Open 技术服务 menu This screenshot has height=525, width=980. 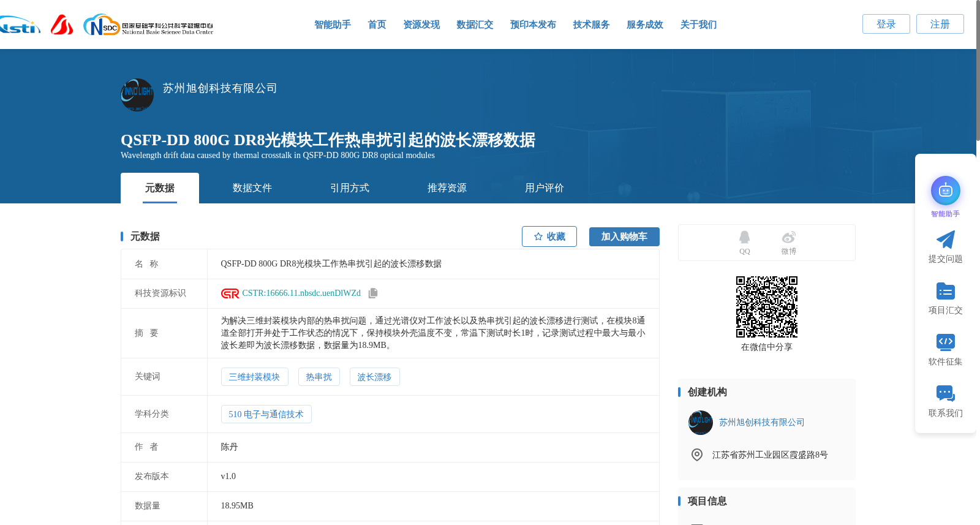click(x=591, y=25)
